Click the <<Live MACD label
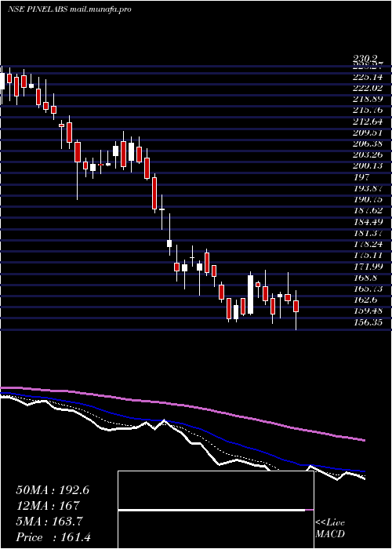Viewport: 392px width, 549px height. [x=330, y=529]
